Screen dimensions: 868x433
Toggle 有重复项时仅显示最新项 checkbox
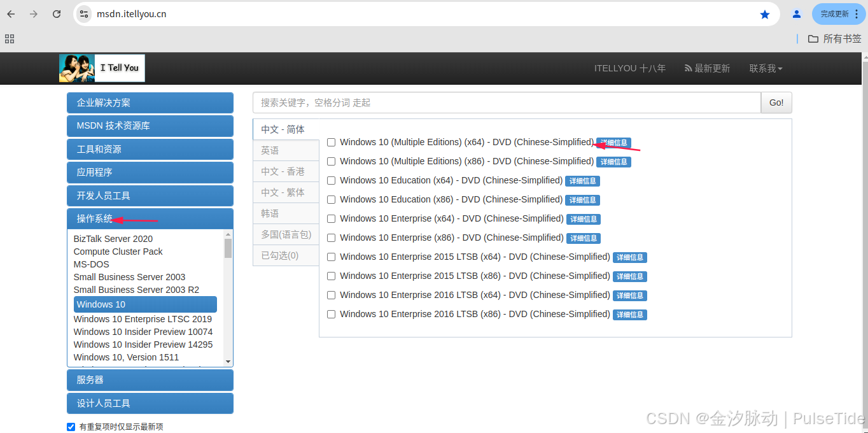(71, 427)
